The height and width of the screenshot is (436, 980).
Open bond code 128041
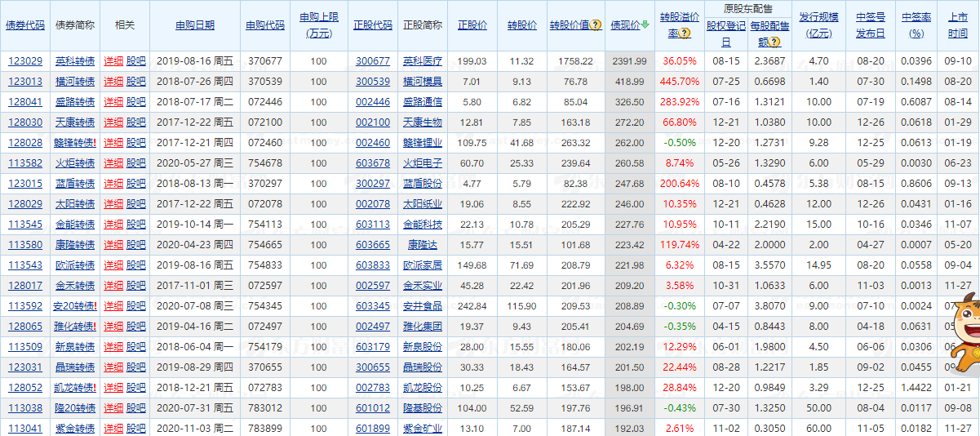(25, 102)
